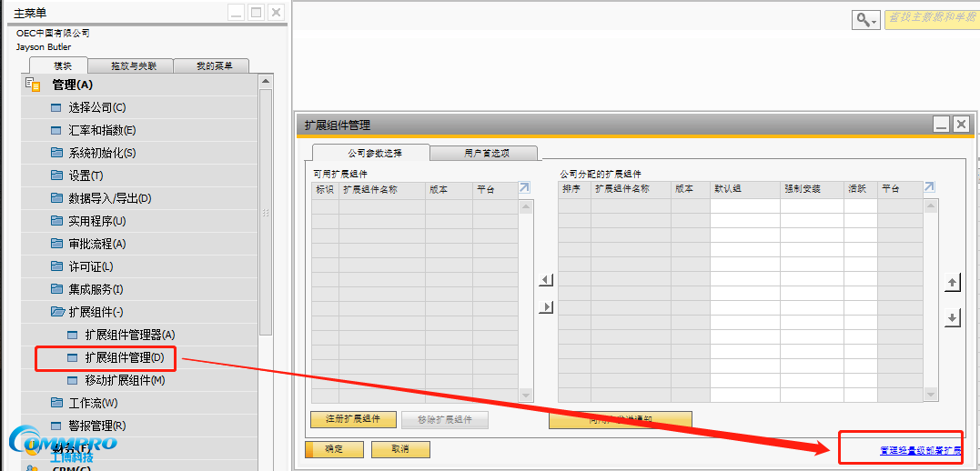Expand the 公司分配的扩展组件 table with its corner icon
Screen dimensions: 980x471
point(929,188)
